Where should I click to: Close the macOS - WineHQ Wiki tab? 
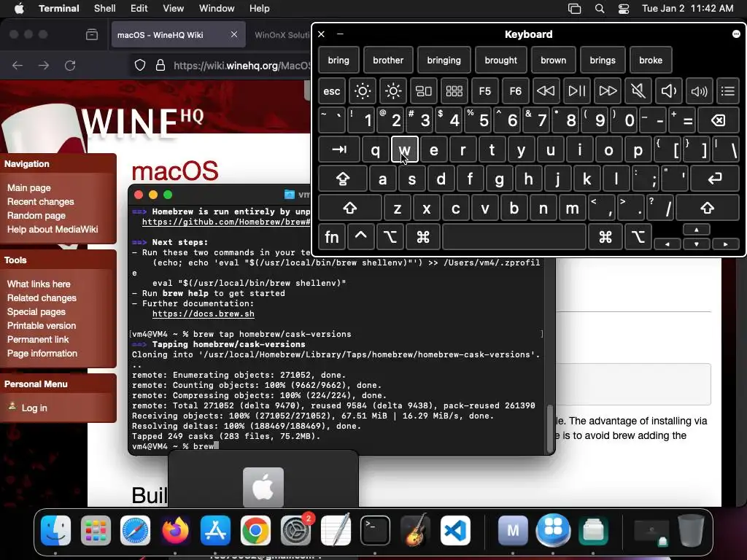coord(234,34)
